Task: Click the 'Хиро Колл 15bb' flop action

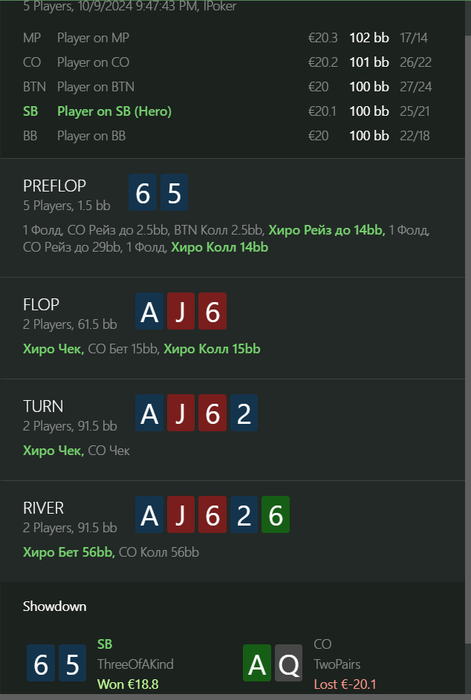Action: [x=212, y=349]
